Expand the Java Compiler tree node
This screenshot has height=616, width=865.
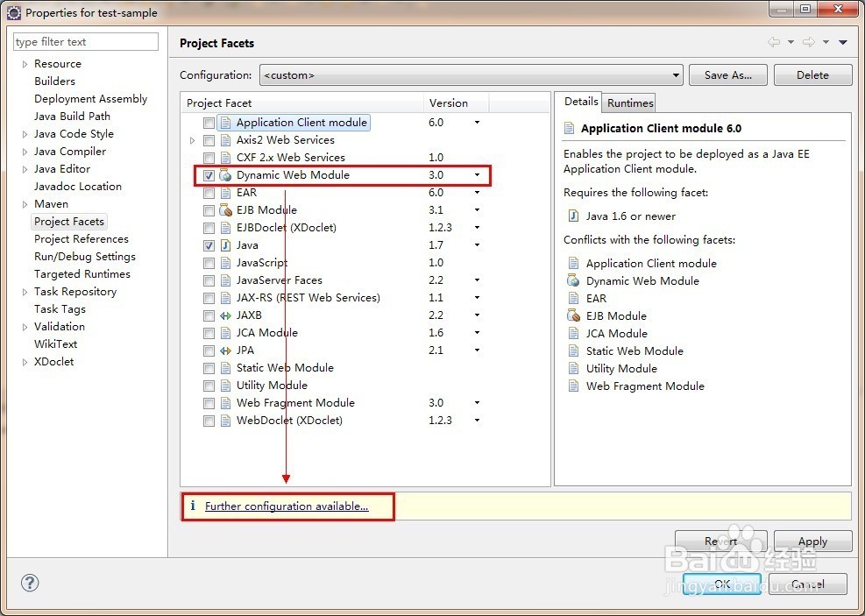coord(25,152)
